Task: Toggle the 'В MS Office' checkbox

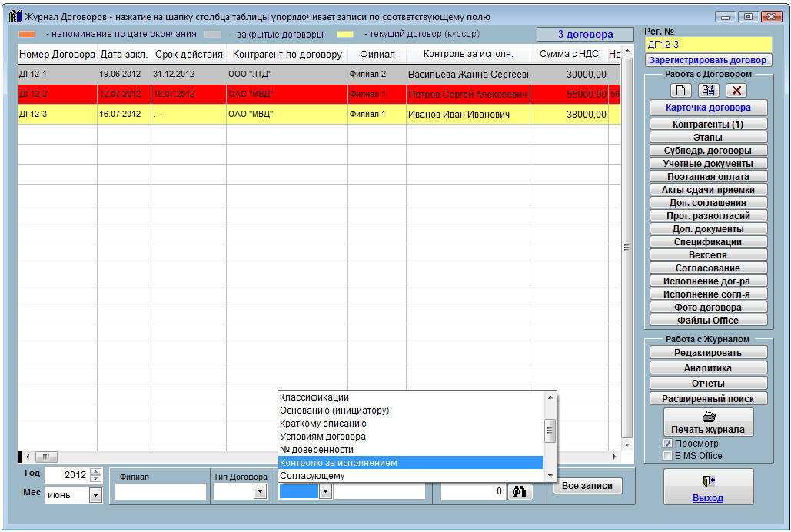Action: tap(667, 456)
